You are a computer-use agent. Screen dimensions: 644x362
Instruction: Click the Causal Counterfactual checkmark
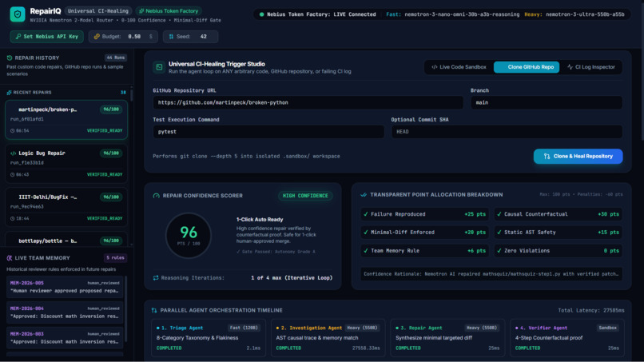pyautogui.click(x=499, y=214)
